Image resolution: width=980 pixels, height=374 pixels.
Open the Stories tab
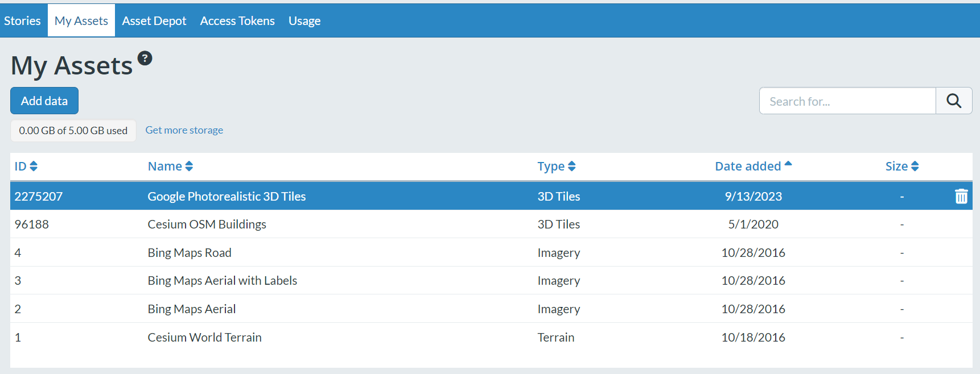(x=23, y=21)
